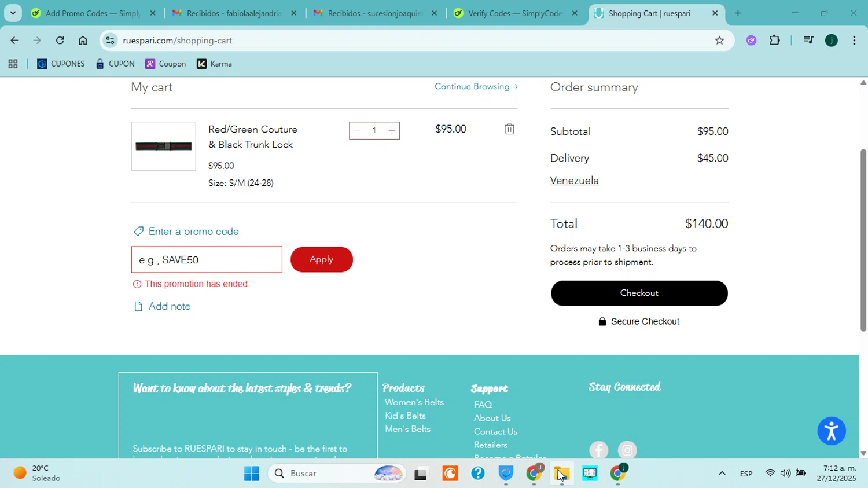Screen dimensions: 868x488
Task: Click the Secure Checkout lock icon
Action: (x=602, y=322)
